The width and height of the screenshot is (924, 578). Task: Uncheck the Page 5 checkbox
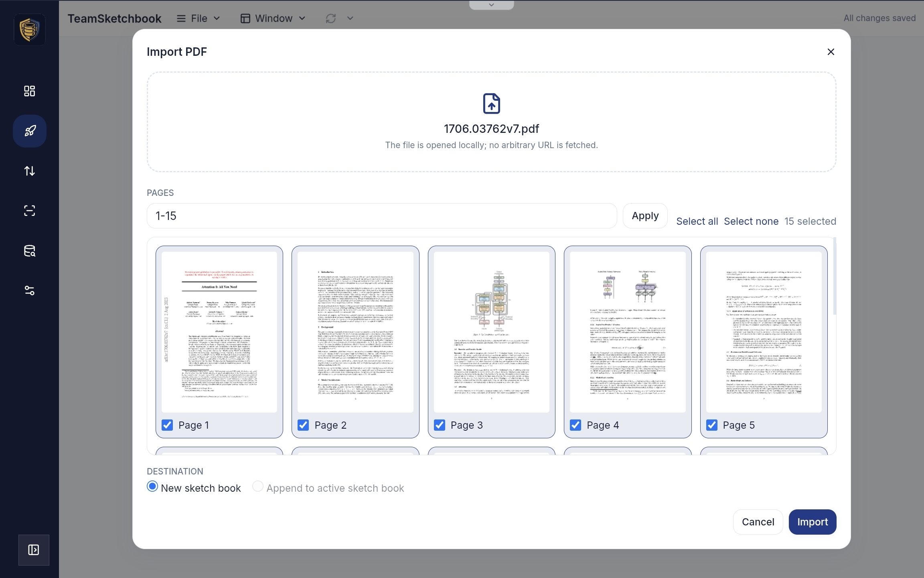[x=712, y=425]
